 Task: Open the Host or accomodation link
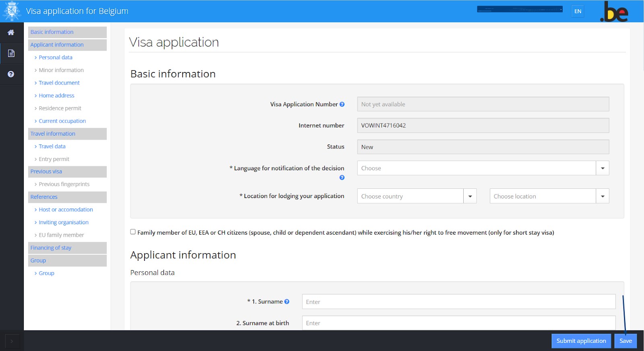point(66,210)
